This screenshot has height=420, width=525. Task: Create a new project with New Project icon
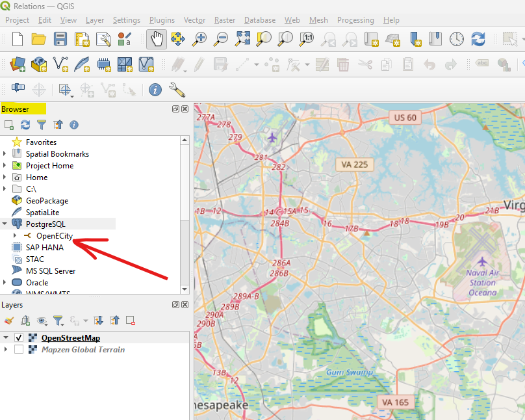18,39
